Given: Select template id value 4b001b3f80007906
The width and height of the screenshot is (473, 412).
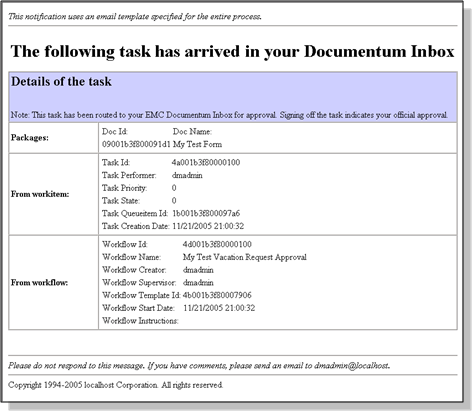Looking at the screenshot, I should (x=217, y=295).
